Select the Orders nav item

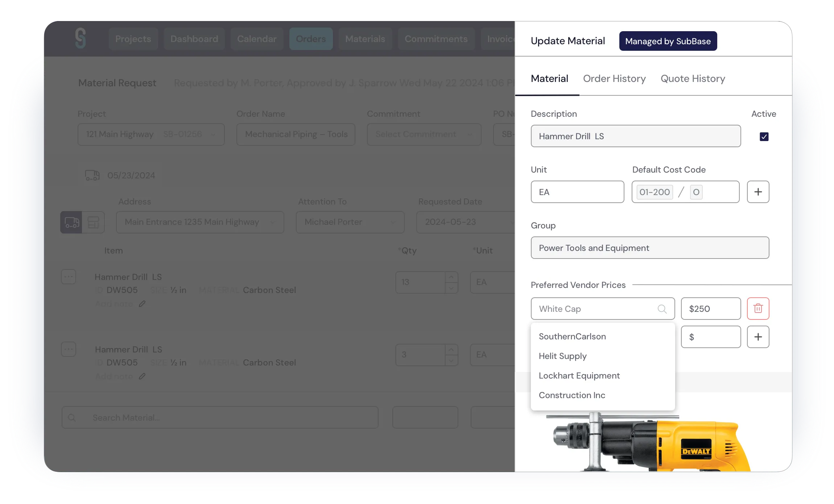[x=311, y=39]
